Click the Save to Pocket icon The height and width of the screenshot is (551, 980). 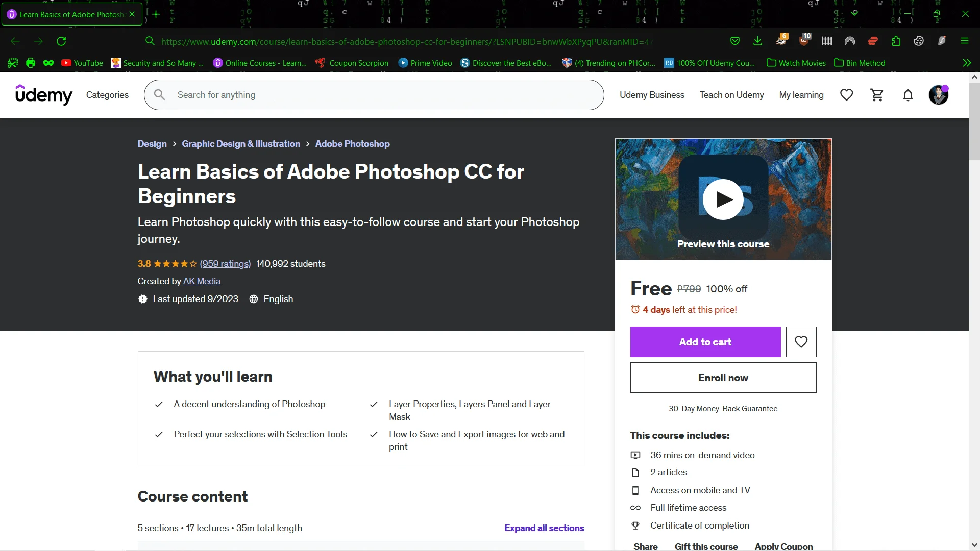click(735, 41)
